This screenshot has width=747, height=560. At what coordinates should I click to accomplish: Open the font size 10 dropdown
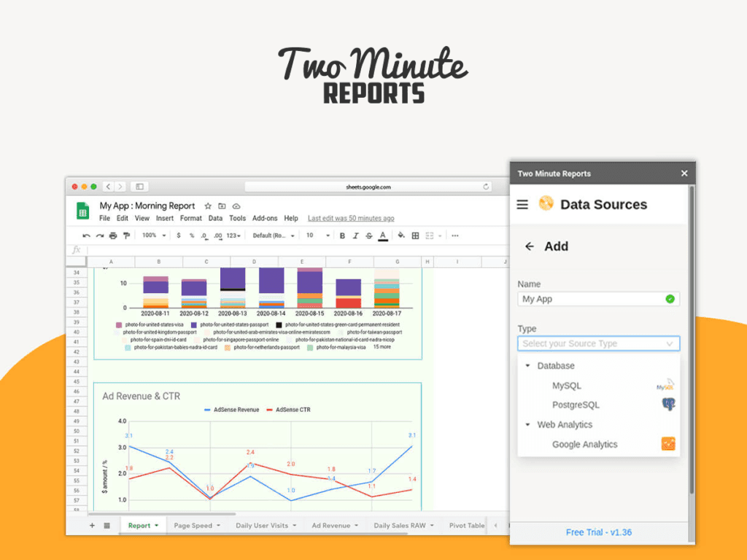coord(318,236)
